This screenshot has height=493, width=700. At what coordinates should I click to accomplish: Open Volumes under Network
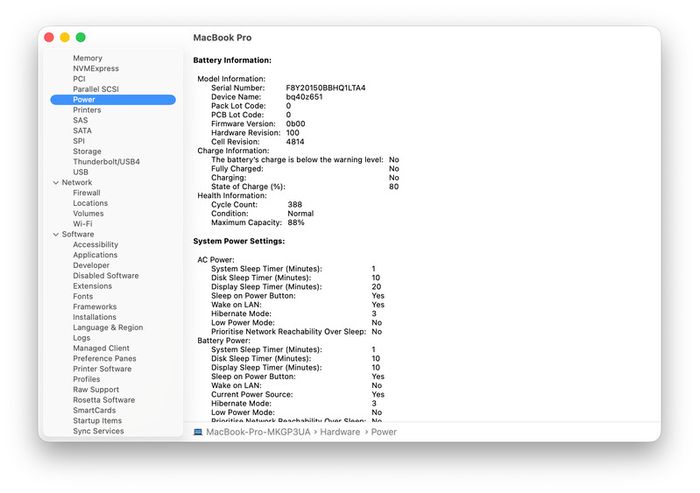pos(88,213)
